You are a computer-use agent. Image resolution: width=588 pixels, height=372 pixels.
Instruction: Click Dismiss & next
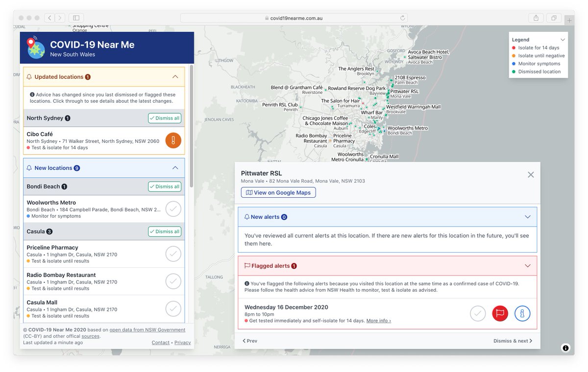[x=513, y=341]
